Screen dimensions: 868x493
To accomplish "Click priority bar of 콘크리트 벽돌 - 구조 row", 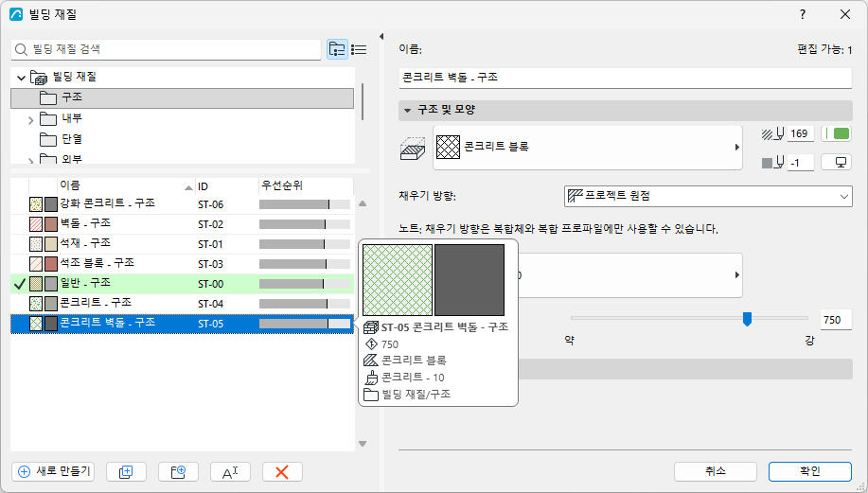I will 305,324.
